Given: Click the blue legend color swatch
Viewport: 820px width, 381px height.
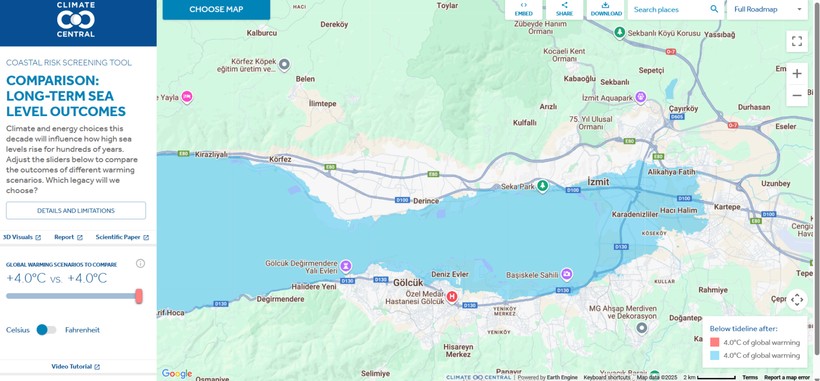Looking at the screenshot, I should (x=714, y=355).
